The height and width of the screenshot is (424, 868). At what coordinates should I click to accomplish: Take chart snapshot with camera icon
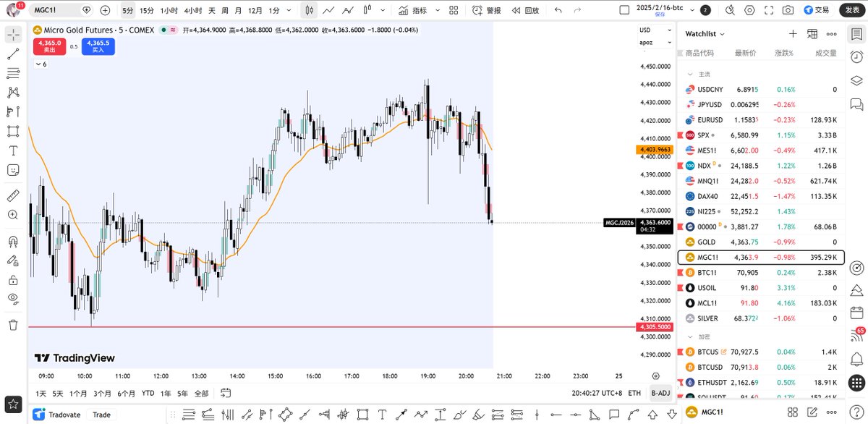(788, 10)
